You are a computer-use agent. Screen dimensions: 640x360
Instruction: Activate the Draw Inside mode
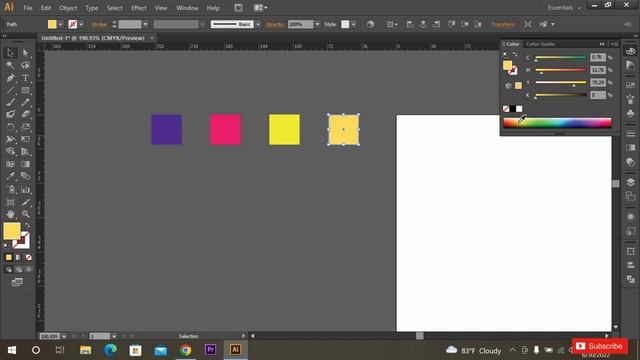tap(28, 269)
